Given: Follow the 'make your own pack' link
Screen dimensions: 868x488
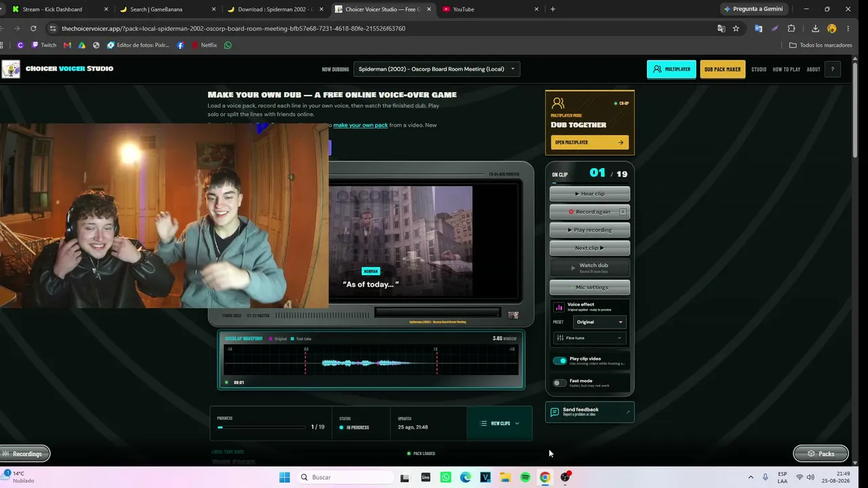Looking at the screenshot, I should point(360,125).
